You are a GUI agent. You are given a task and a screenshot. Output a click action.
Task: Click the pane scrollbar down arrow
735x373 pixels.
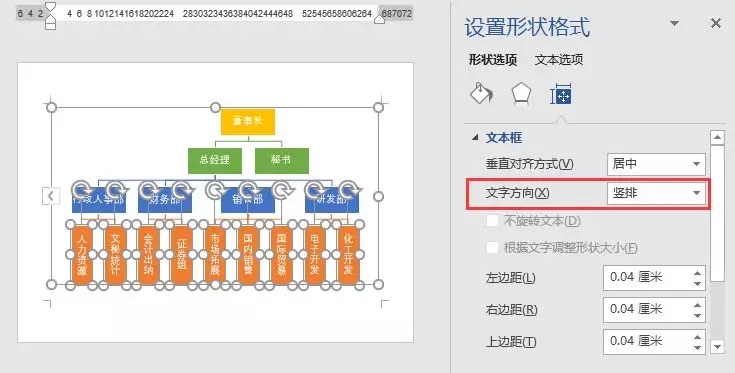[717, 347]
